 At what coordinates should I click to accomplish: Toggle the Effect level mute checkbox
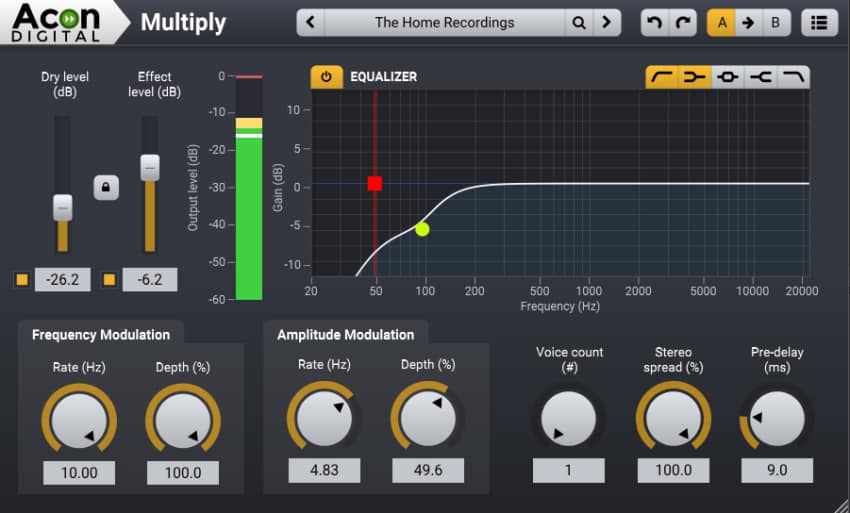[x=109, y=280]
